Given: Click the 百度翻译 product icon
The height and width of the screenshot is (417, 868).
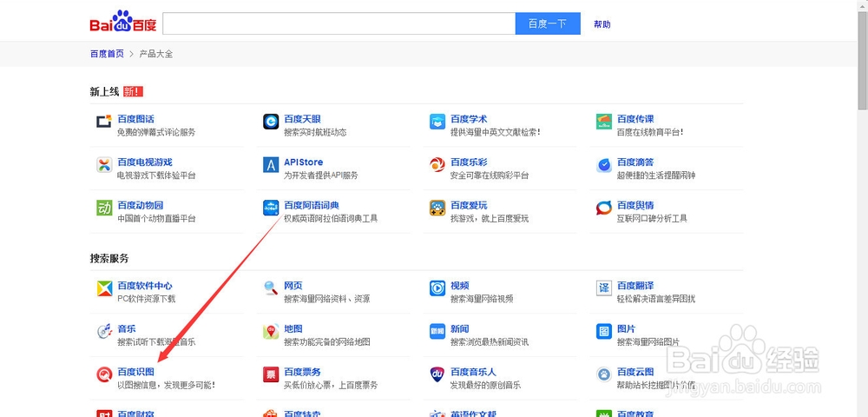Looking at the screenshot, I should click(604, 288).
